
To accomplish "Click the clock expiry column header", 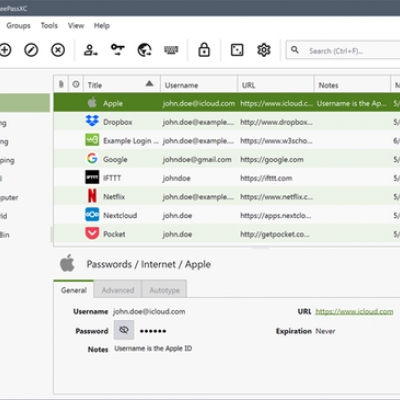I will [x=76, y=84].
